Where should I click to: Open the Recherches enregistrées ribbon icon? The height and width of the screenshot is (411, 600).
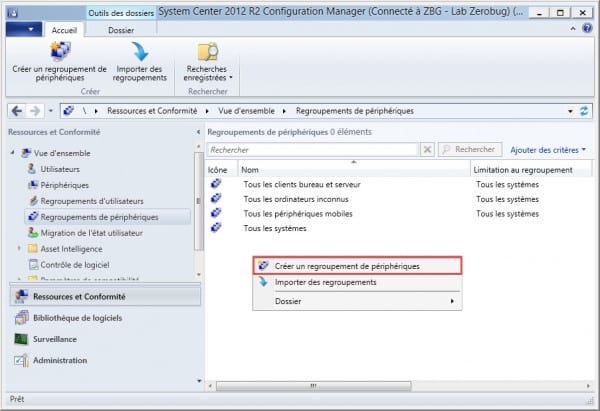coord(207,52)
